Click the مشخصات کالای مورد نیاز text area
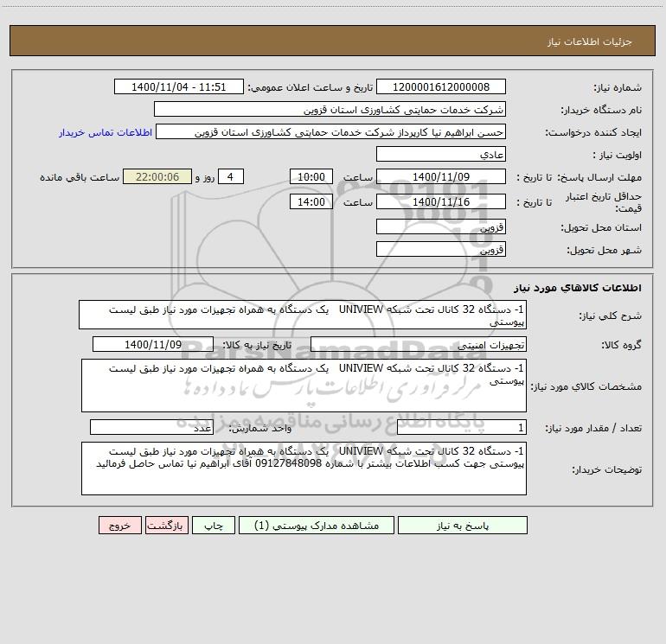666x644 pixels. click(x=304, y=386)
